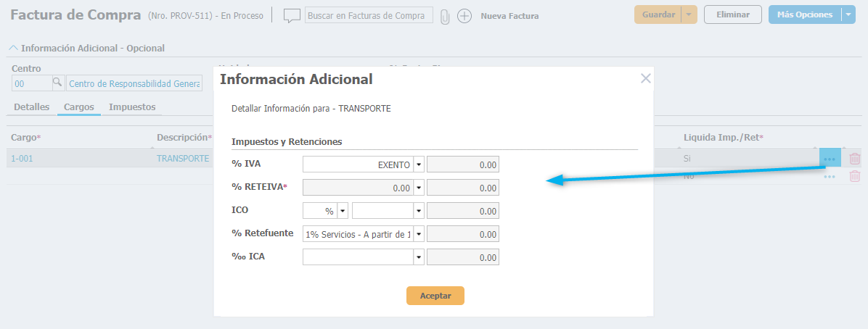Click the magnifier icon next to Centro
The height and width of the screenshot is (329, 868).
(x=58, y=83)
